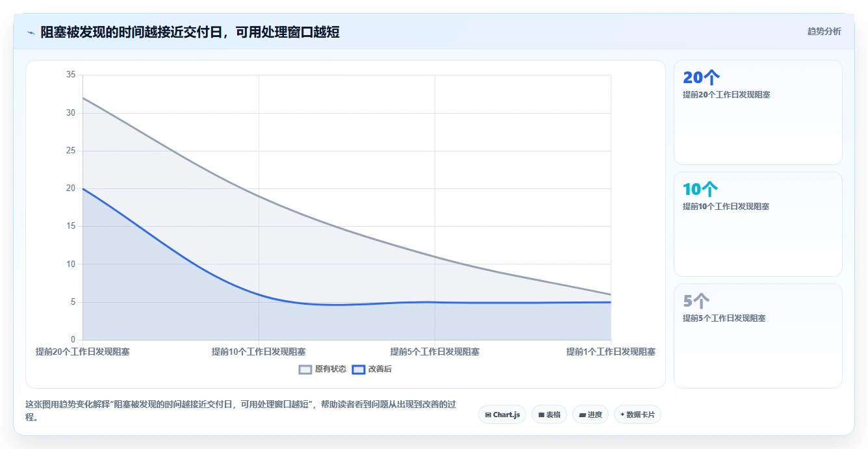Click the blue 改善后 legend swatch
Viewport: 868px width, 449px height.
coord(358,369)
